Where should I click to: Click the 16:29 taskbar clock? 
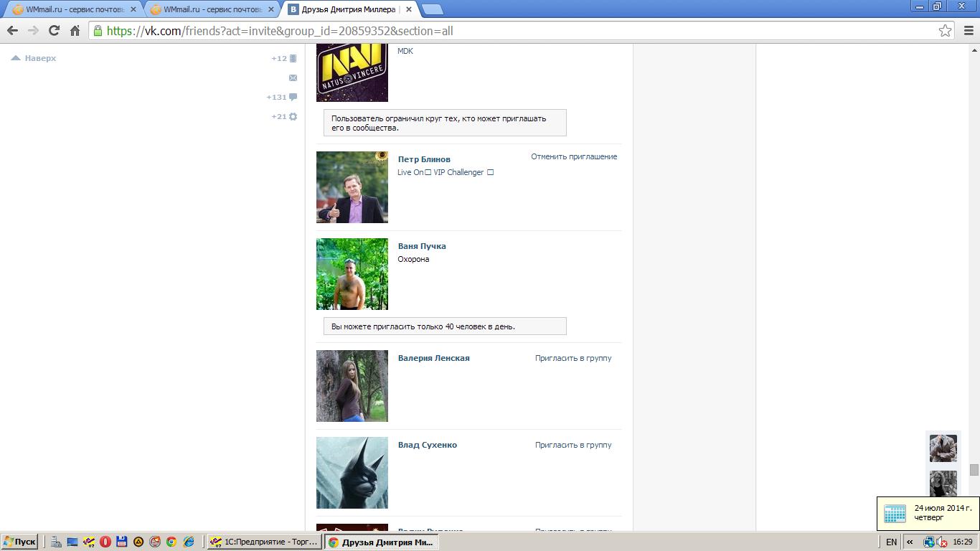coord(963,542)
